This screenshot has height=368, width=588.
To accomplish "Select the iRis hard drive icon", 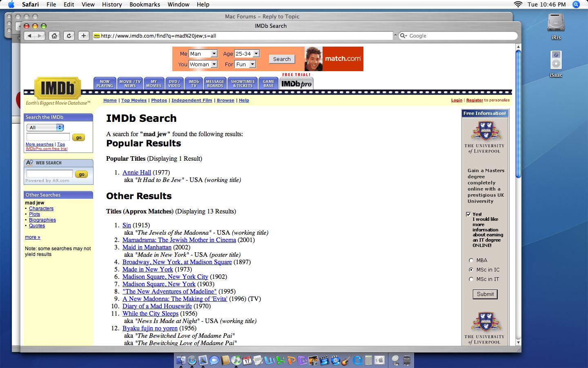I will coord(556,26).
